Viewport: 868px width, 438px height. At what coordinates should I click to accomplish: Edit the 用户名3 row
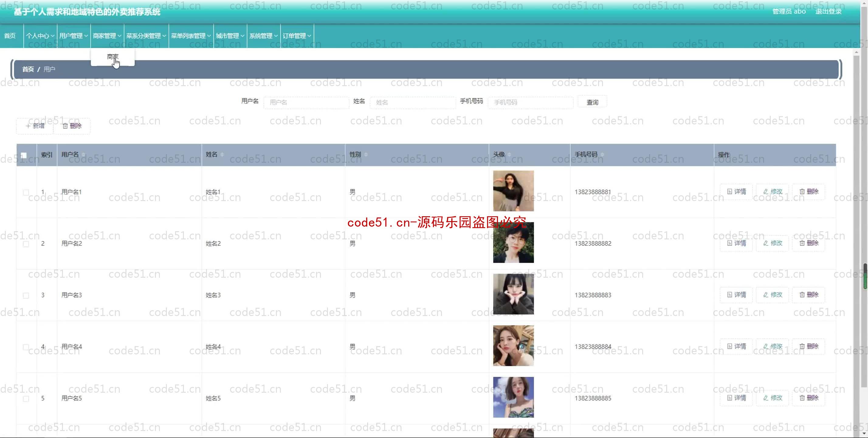(772, 295)
